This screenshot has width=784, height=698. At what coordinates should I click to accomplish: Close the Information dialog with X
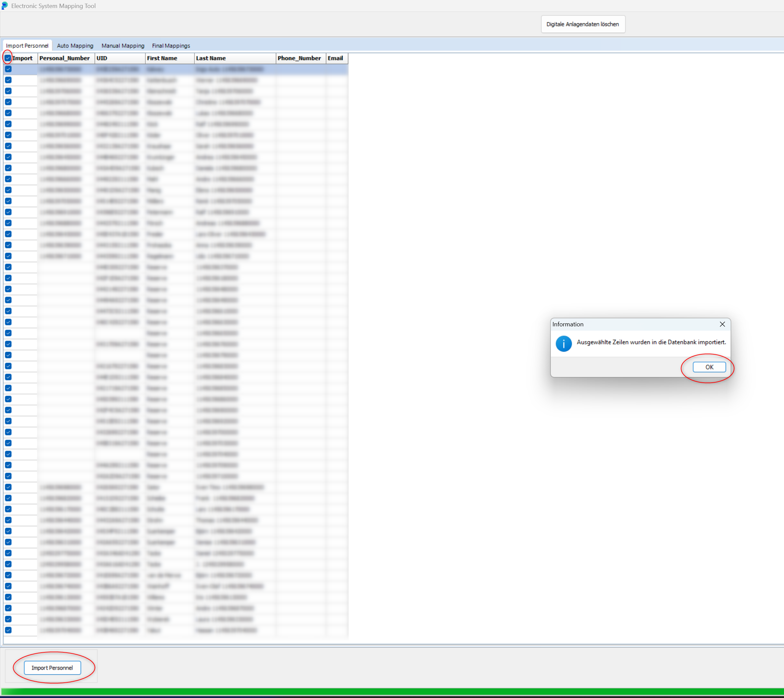pyautogui.click(x=722, y=324)
